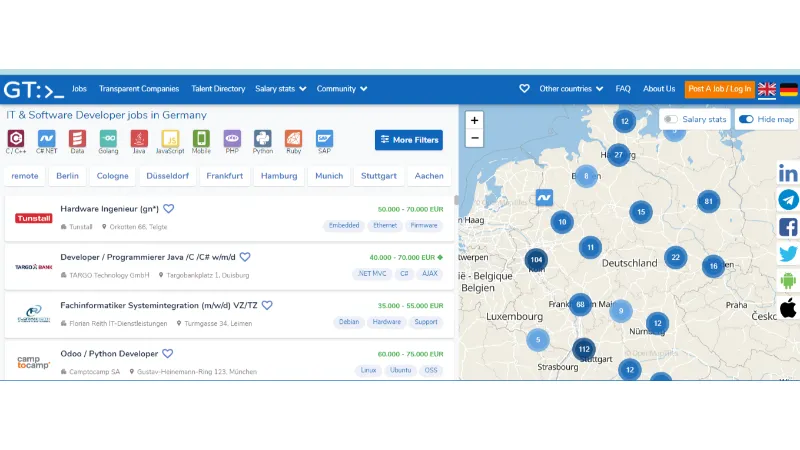Click the C#.NET map pin
The width and height of the screenshot is (800, 450).
click(x=544, y=198)
